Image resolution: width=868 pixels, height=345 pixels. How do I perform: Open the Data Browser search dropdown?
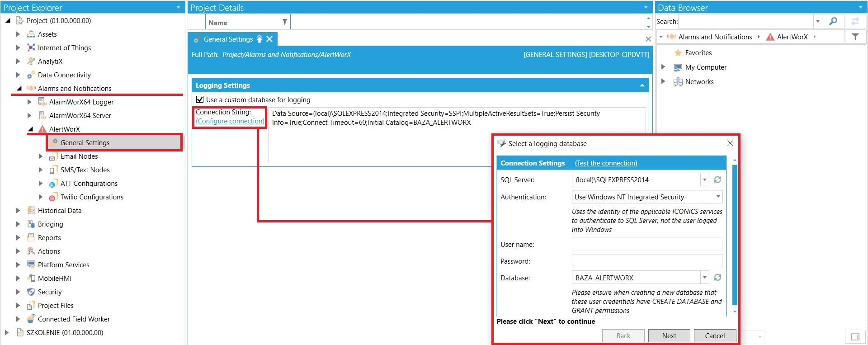click(x=817, y=21)
